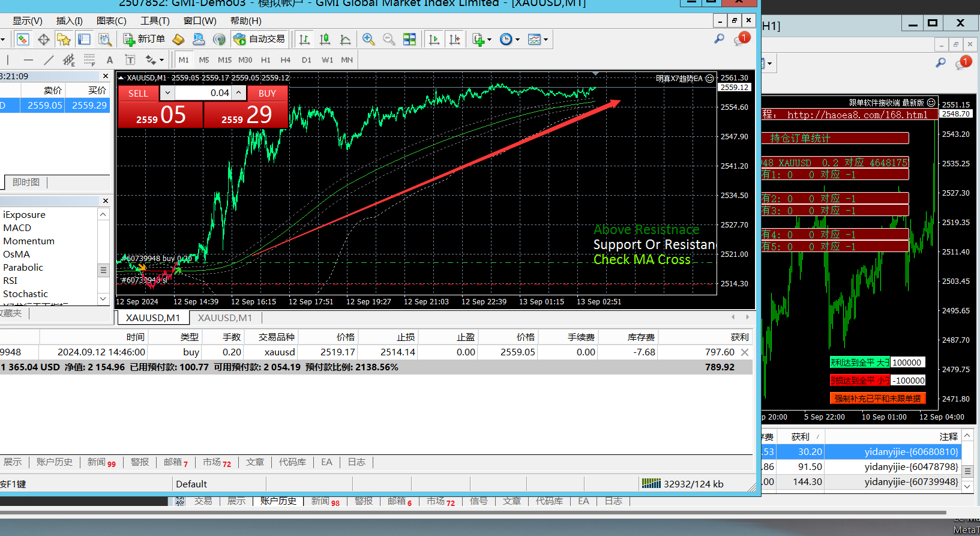Screen dimensions: 980x536
Task: Select the text A drawing tool
Action: [110, 60]
